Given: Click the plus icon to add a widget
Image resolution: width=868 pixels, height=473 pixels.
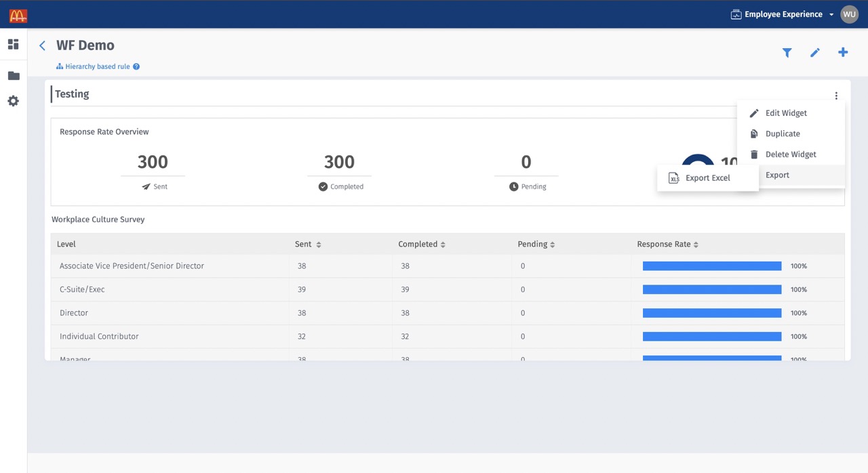Looking at the screenshot, I should pos(842,52).
